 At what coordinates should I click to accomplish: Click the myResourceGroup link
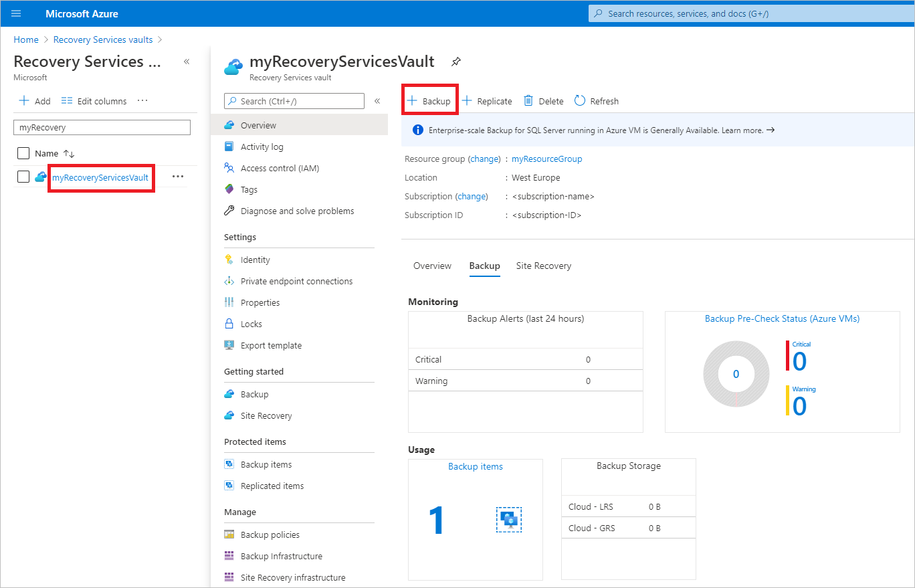(546, 159)
